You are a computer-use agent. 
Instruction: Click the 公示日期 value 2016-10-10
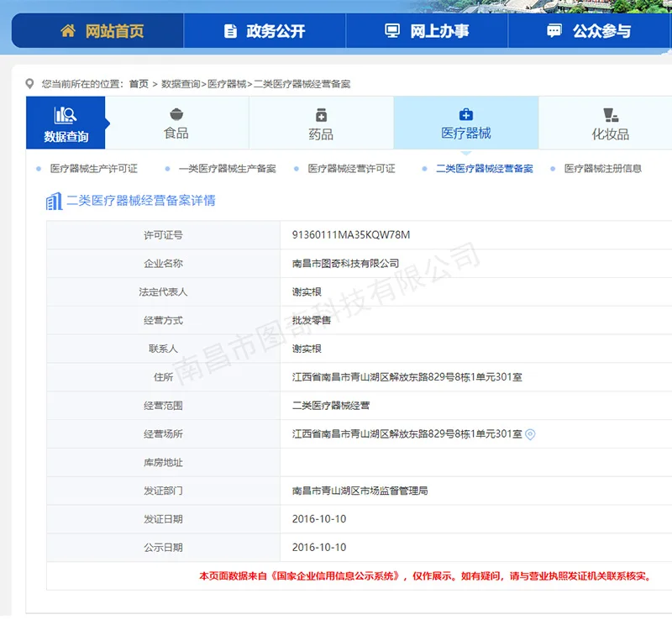tap(319, 548)
